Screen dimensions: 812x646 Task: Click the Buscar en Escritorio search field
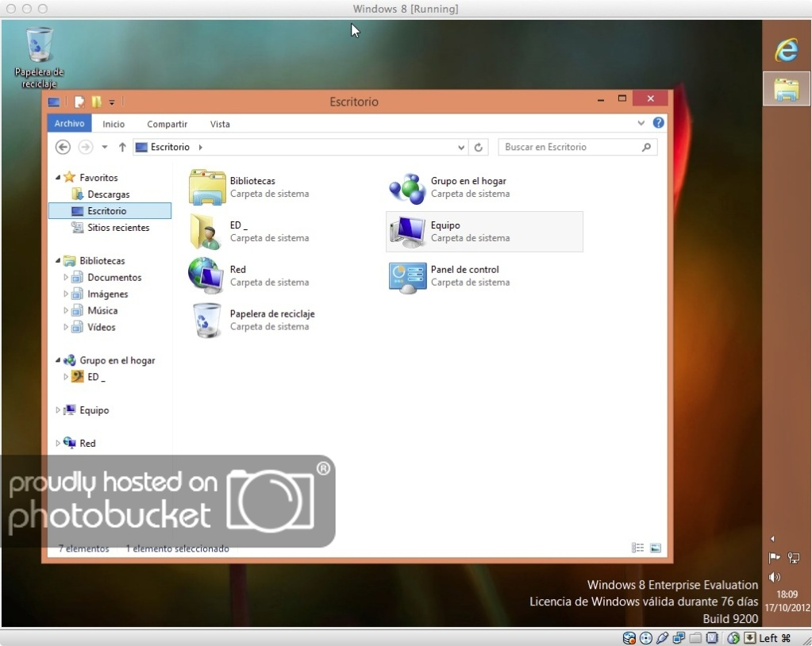pos(570,148)
